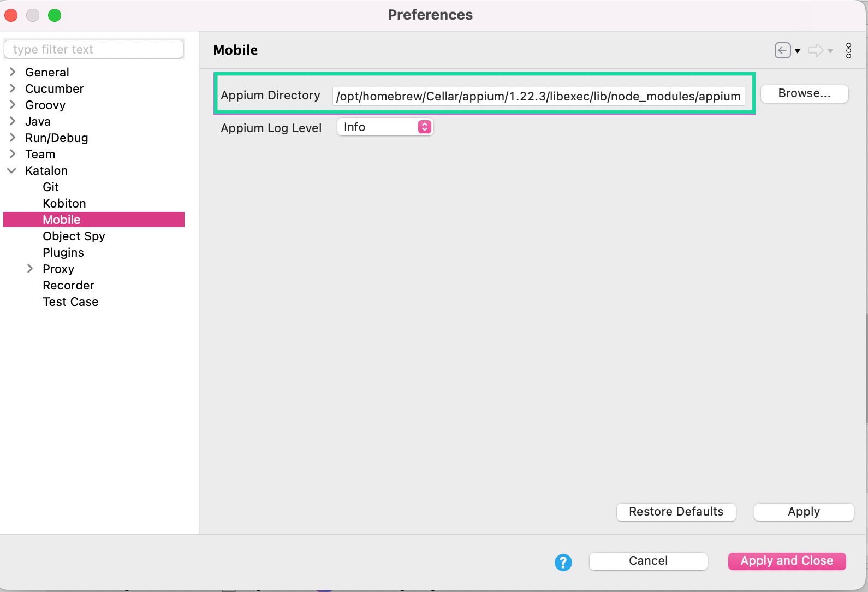Viewport: 868px width, 592px height.
Task: Open the back history dropdown arrow
Action: click(x=798, y=51)
